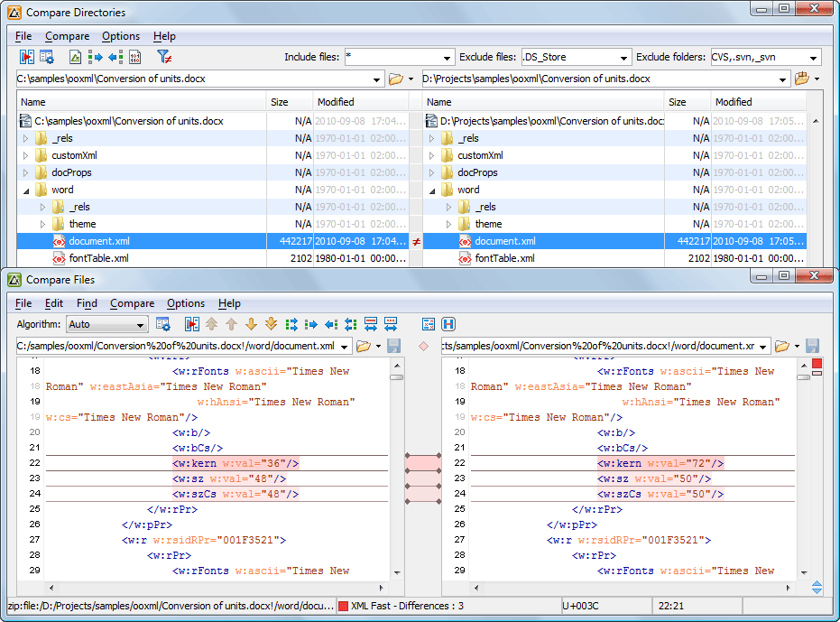Collapse the word folder in right tree
840x622 pixels.
[431, 190]
